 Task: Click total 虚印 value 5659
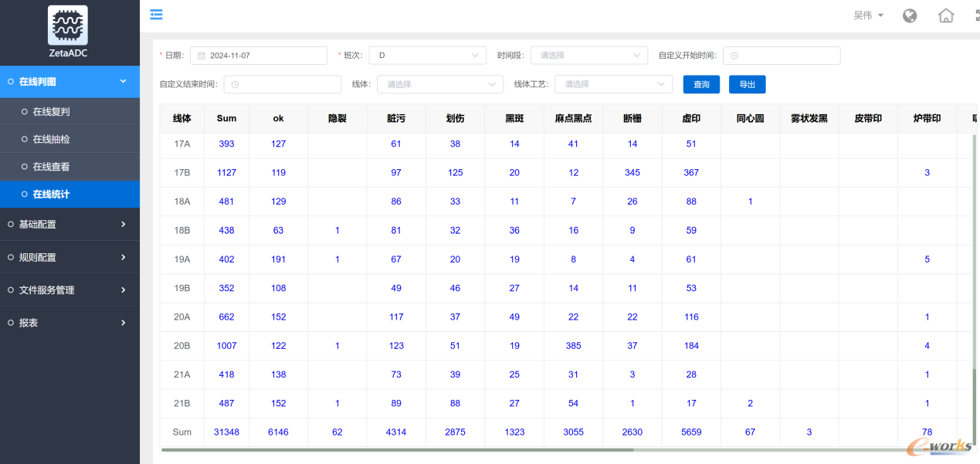(x=691, y=432)
